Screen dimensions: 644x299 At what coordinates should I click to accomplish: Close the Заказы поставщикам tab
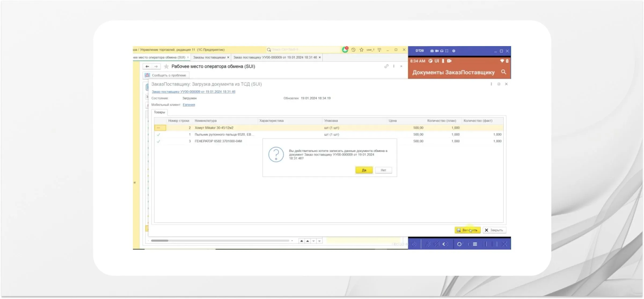pyautogui.click(x=228, y=57)
